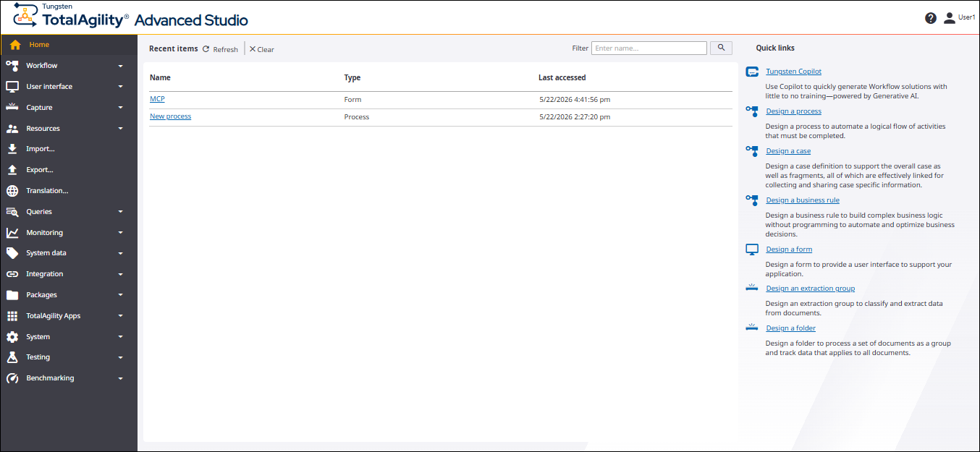Refresh the recent items list
980x452 pixels.
coord(220,49)
